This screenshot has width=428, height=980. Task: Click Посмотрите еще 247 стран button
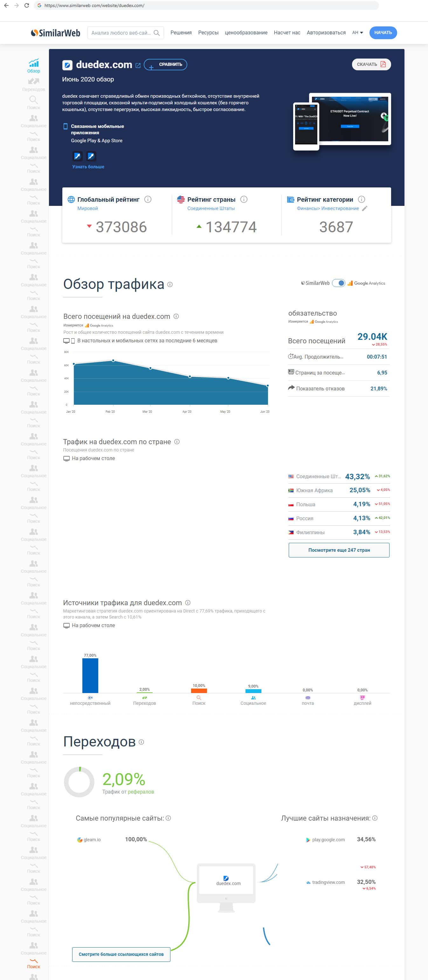tap(339, 550)
